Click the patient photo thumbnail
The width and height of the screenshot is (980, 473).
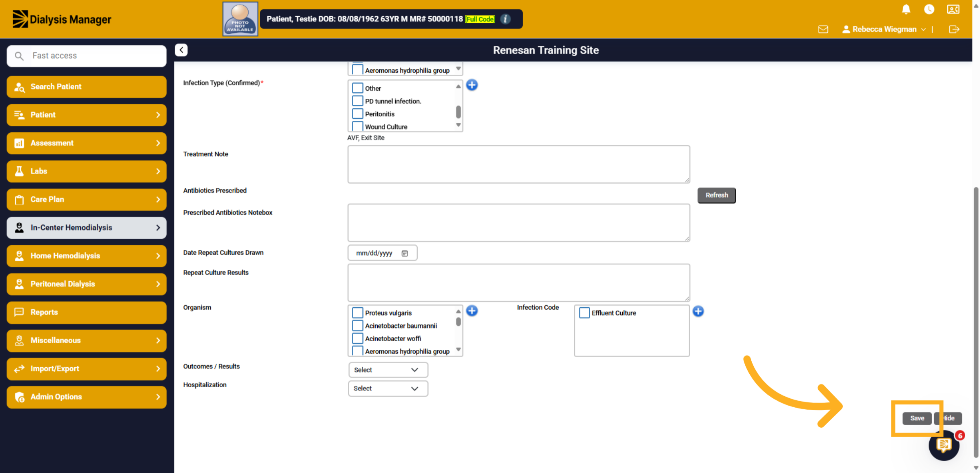[x=240, y=19]
